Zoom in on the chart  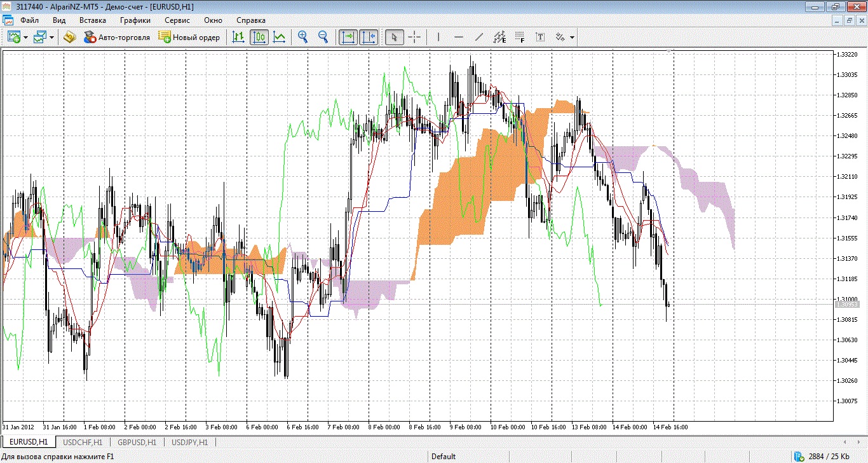(x=303, y=38)
